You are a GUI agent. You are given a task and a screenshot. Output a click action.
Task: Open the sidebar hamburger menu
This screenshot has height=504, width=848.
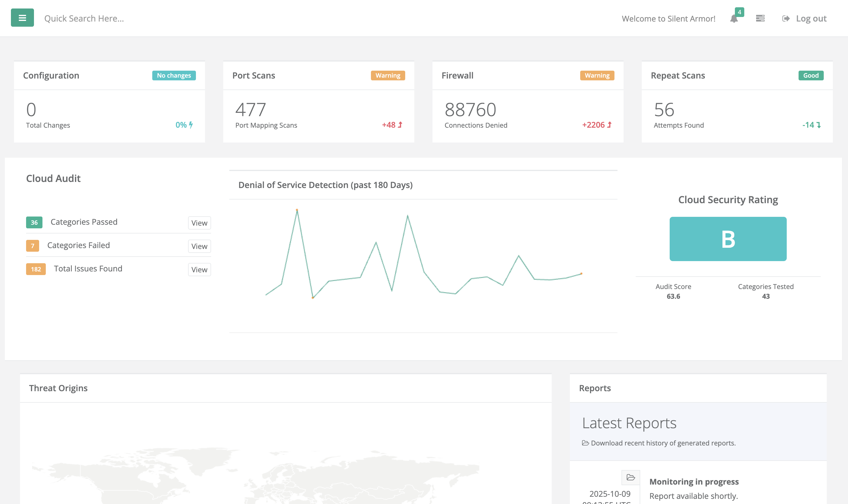(22, 18)
